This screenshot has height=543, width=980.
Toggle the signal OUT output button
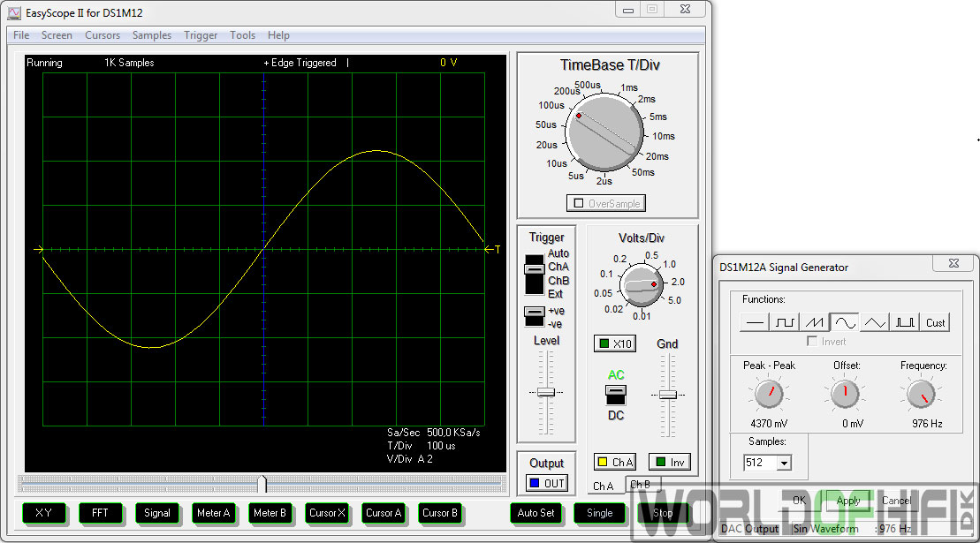547,483
